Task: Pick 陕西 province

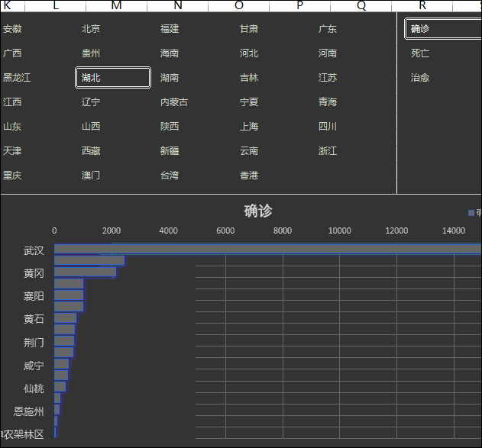Action: point(170,126)
